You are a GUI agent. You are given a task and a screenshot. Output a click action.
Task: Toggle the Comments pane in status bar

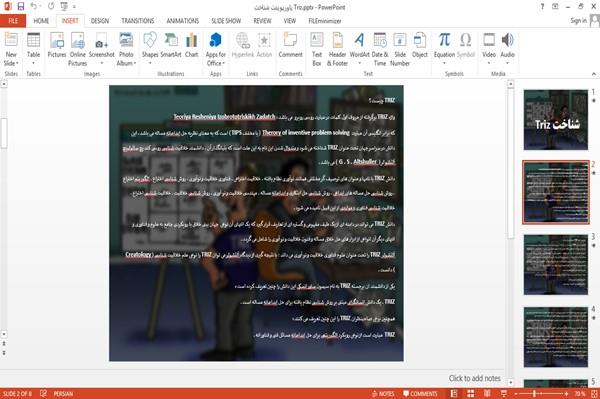[x=420, y=394]
